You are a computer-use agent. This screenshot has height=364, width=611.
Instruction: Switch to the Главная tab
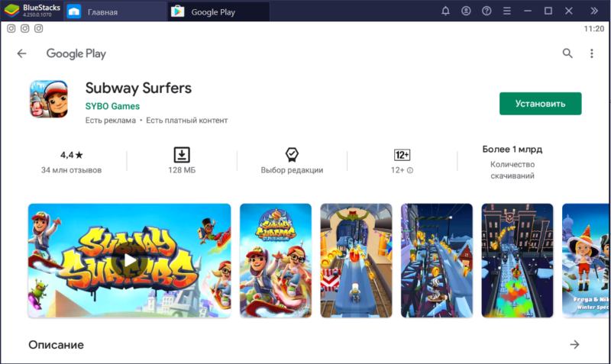pyautogui.click(x=115, y=11)
